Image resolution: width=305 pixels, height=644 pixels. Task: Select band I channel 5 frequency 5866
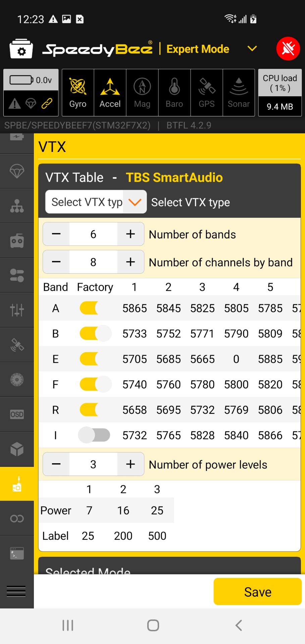[x=270, y=435]
